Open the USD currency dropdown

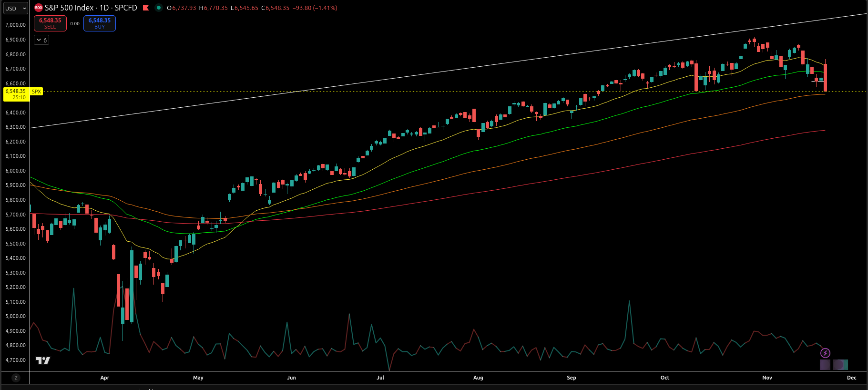[15, 8]
